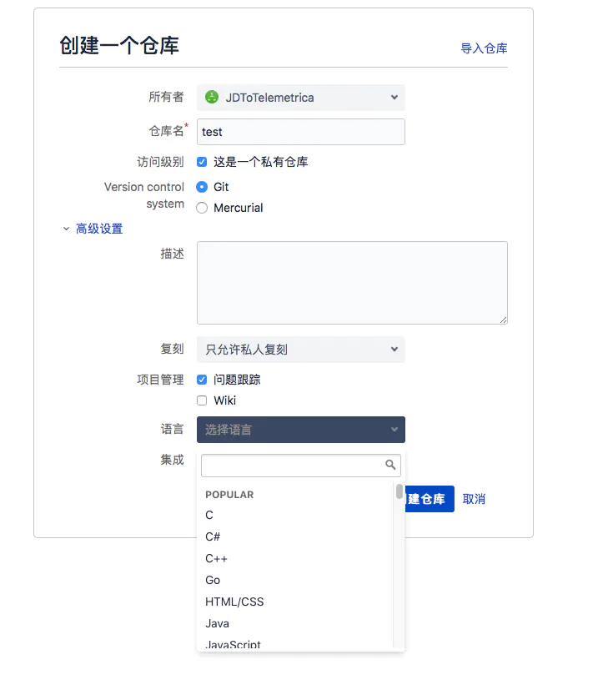Enable the Wiki checkbox

[201, 400]
